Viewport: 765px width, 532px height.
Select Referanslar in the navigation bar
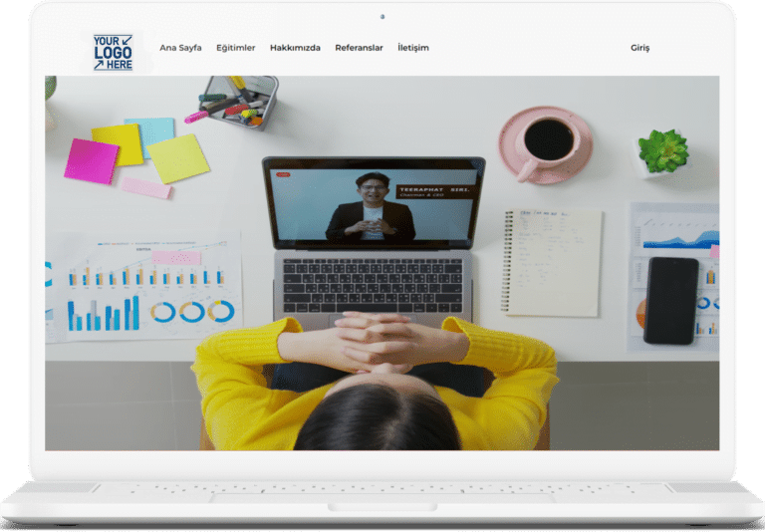pos(359,48)
